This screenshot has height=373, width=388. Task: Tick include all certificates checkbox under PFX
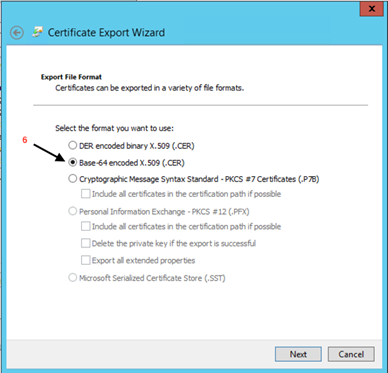(x=86, y=226)
